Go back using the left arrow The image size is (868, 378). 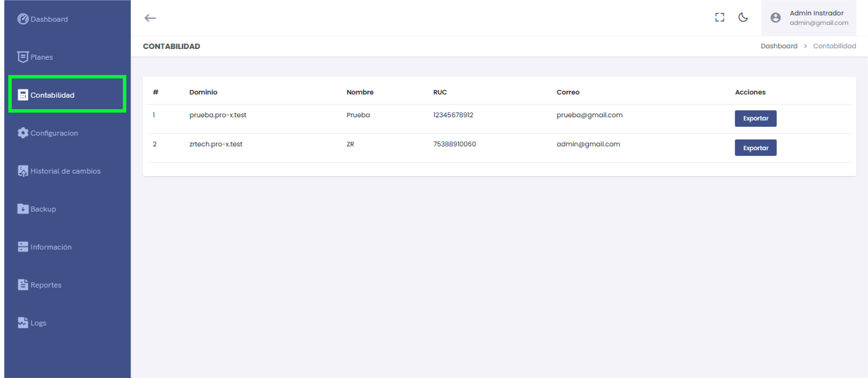[x=150, y=18]
